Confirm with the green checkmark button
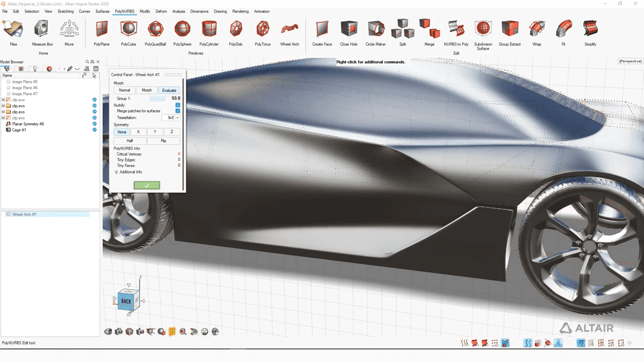The height and width of the screenshot is (362, 644). 147,186
